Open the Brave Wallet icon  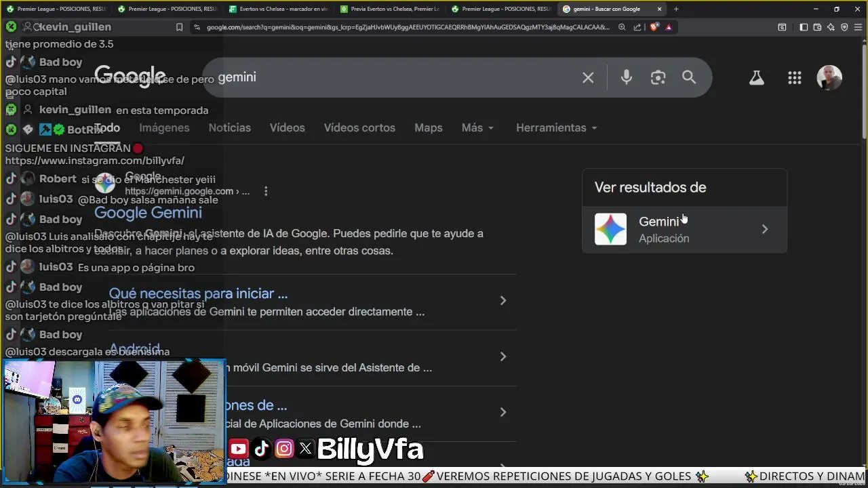tap(817, 27)
